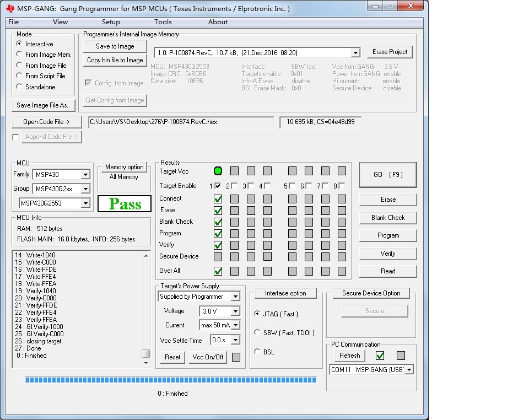Image resolution: width=529 pixels, height=420 pixels.
Task: Enable the Append Code File checkbox
Action: coord(15,137)
